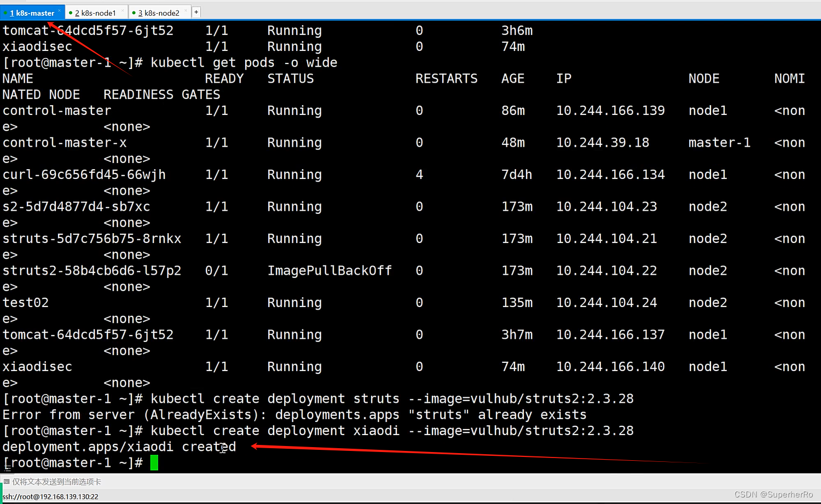Screen dimensions: 821x504
Task: Click the 'deployment.apps/xiaodi created' output
Action: 119,447
